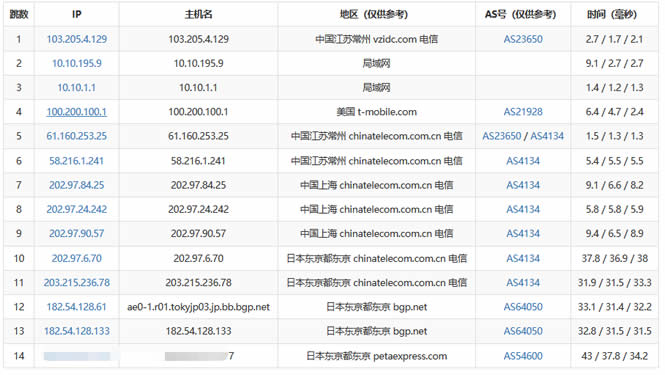
Task: Open the AS4134 link in row 5
Action: pyautogui.click(x=547, y=136)
